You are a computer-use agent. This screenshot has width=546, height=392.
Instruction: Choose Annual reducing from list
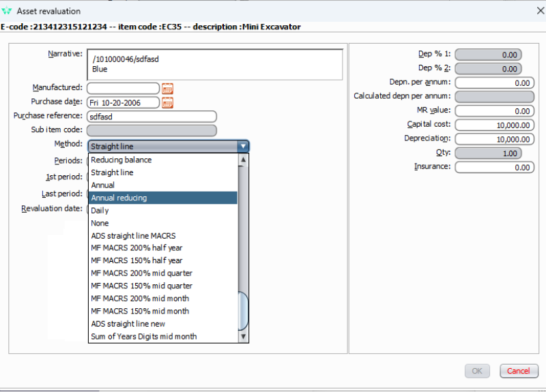[x=119, y=198]
